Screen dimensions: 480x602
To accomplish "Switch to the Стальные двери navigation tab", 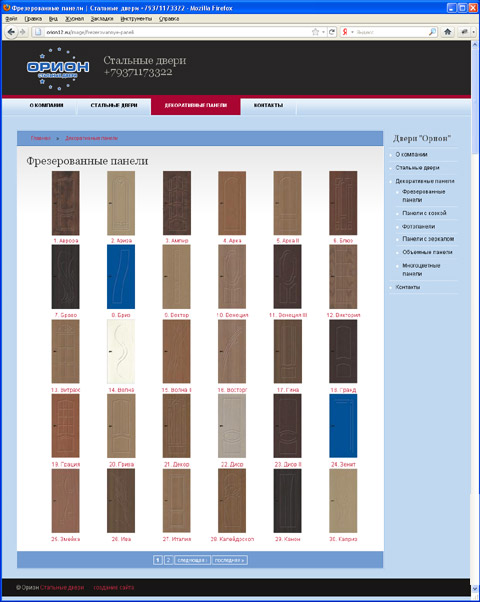I will 114,105.
